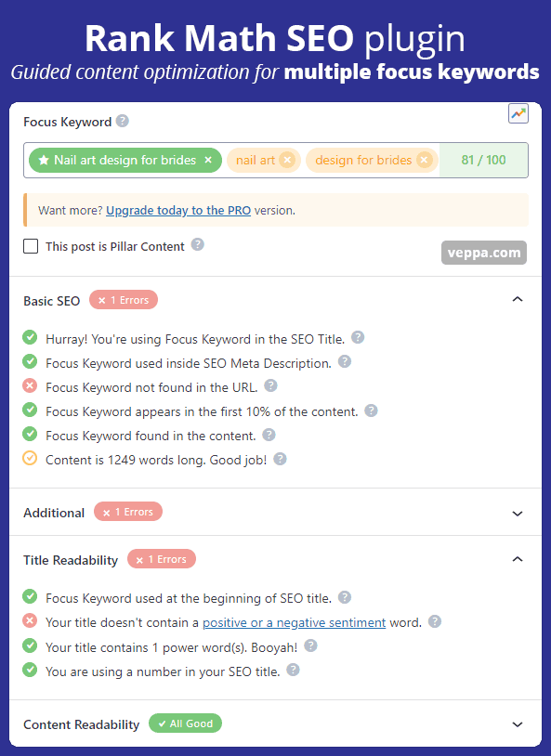
Task: Delete 'Nail art design for brides' keyword
Action: coord(208,160)
